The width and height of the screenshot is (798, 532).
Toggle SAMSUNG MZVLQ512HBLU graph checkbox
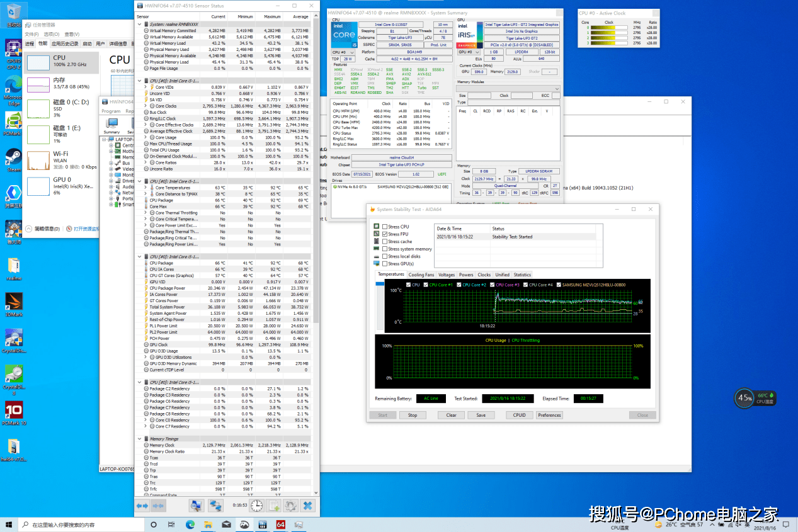point(559,285)
